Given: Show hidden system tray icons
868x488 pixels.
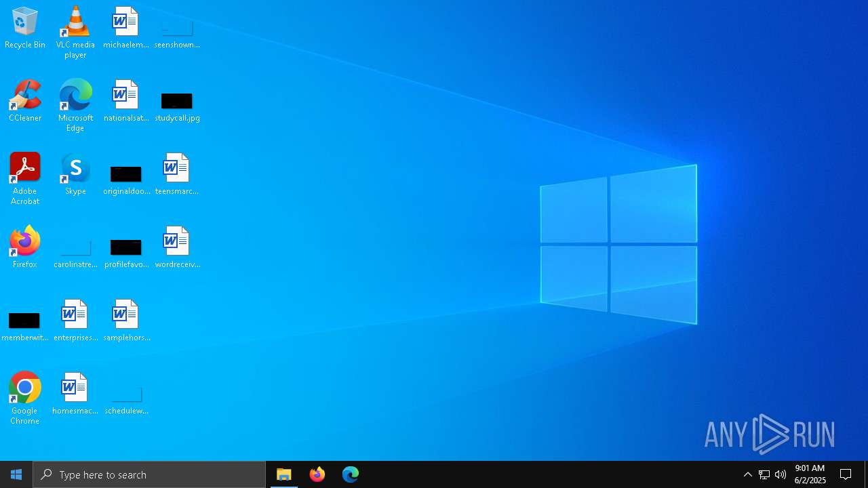Looking at the screenshot, I should pyautogui.click(x=748, y=474).
